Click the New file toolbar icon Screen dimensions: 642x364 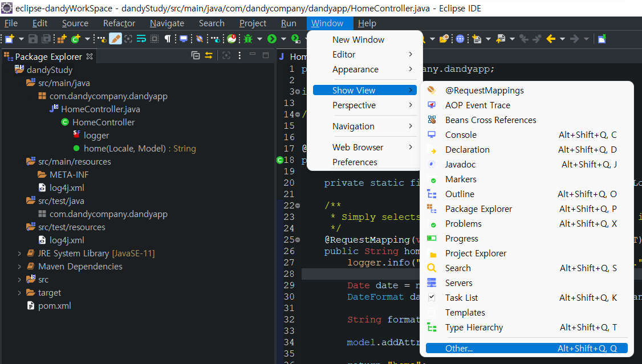click(10, 39)
